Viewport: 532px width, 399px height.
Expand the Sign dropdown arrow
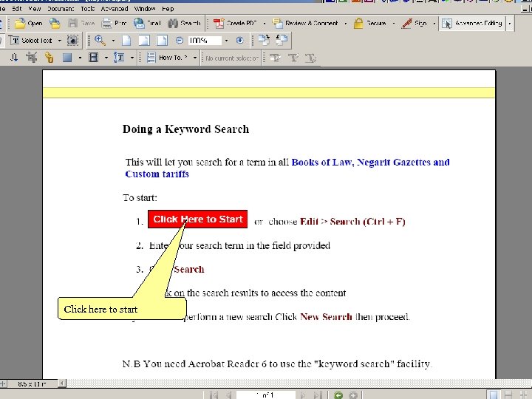click(434, 24)
